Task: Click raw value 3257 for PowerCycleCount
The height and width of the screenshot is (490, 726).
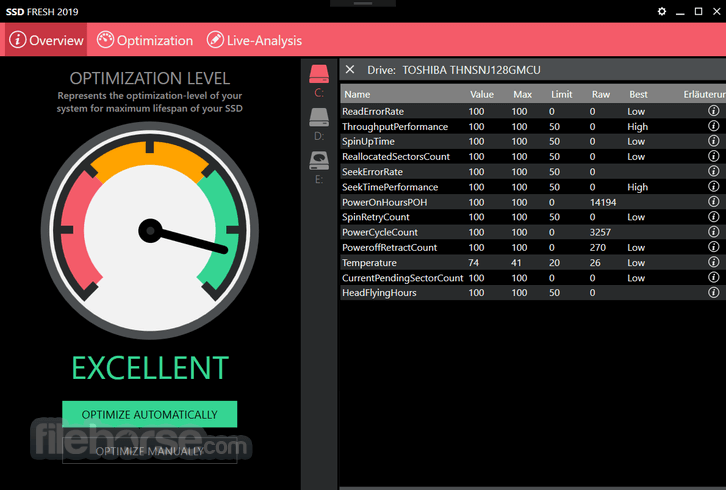Action: click(600, 232)
